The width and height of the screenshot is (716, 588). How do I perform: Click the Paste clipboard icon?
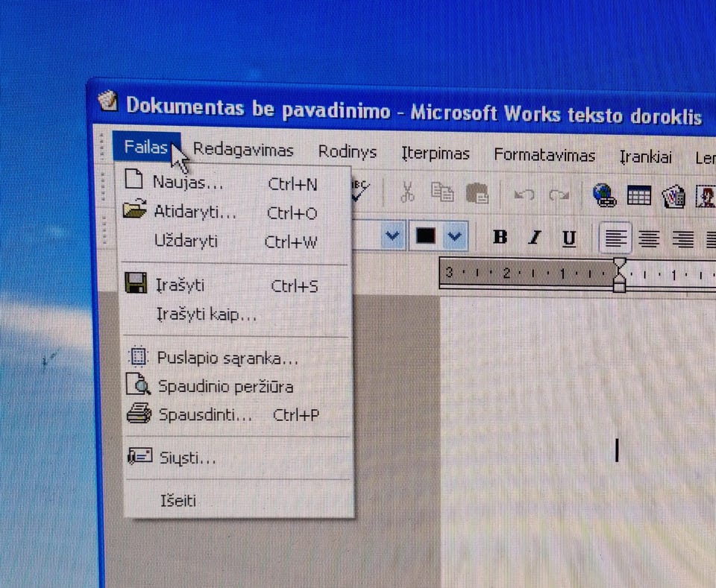click(x=477, y=193)
